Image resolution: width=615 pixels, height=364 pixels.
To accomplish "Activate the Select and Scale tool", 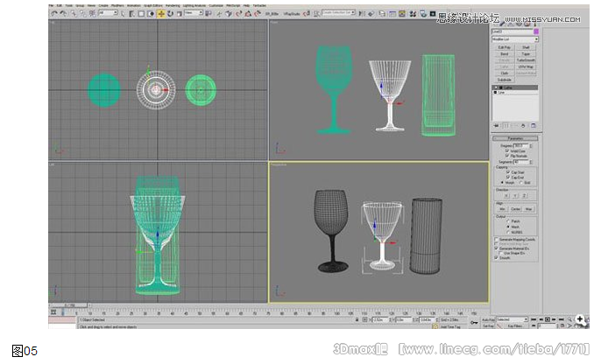I will pyautogui.click(x=180, y=14).
